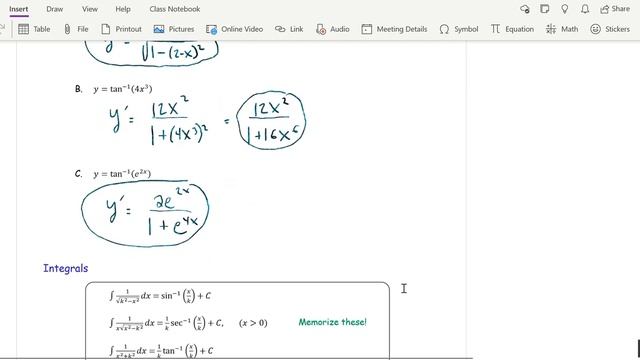Open the feed notes icon

click(544, 9)
